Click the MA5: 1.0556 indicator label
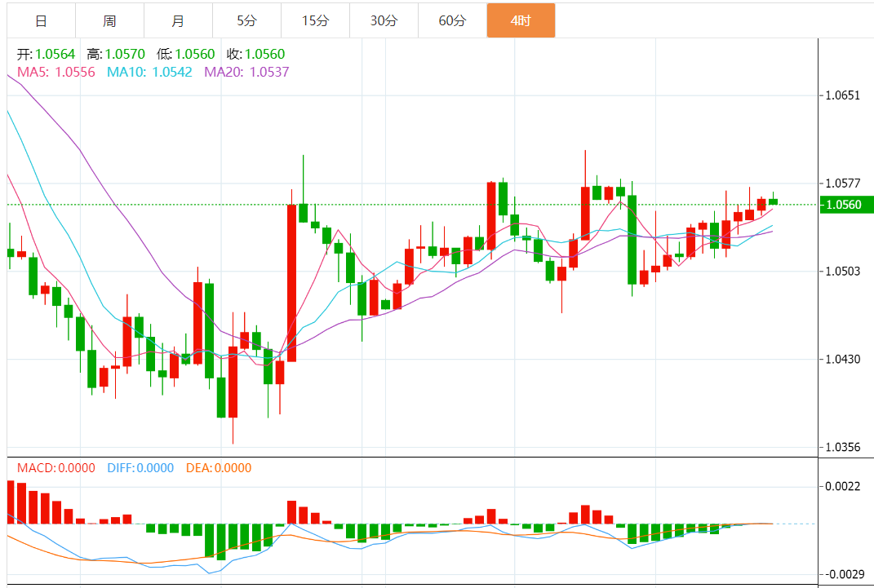 click(56, 72)
